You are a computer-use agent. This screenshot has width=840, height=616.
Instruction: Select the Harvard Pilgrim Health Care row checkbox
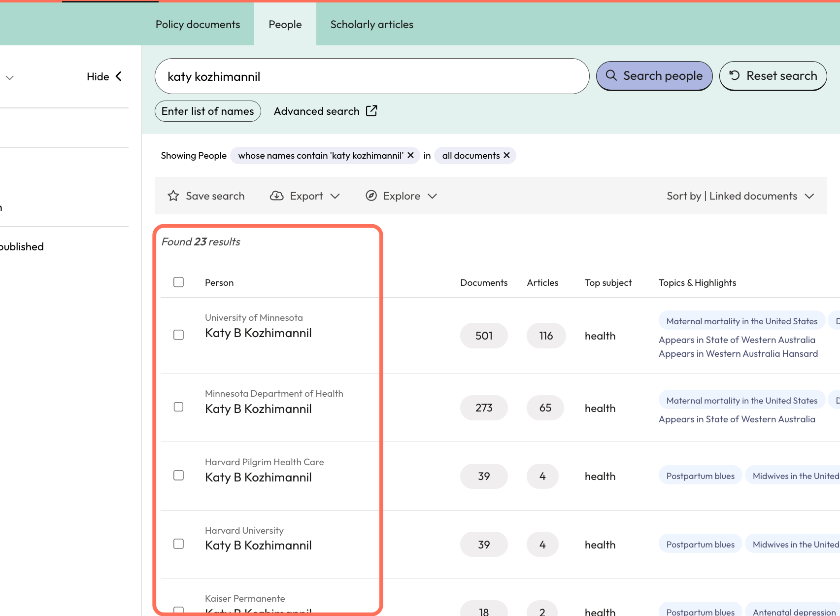click(x=179, y=475)
